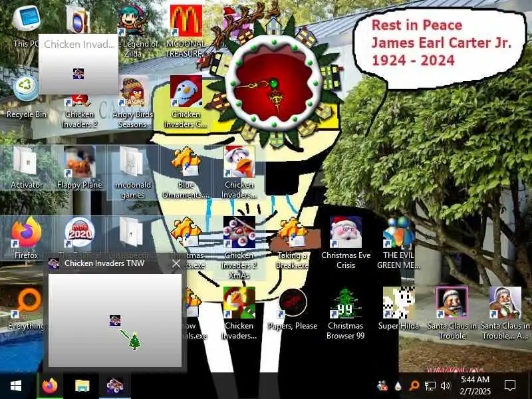
Task: Launch Santa Claus in Trouble shortcut
Action: pyautogui.click(x=452, y=313)
